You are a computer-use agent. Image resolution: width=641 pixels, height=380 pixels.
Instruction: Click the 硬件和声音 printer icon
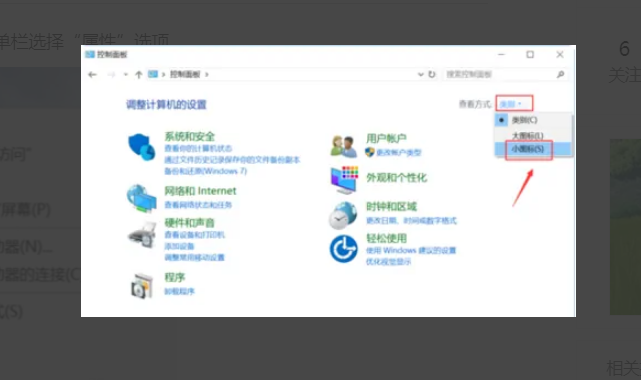[141, 235]
